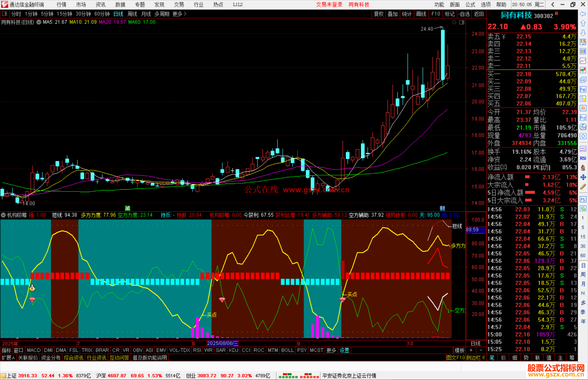Switch to the 周线 period tab
Viewport: 588px width, 380px height.
click(132, 14)
